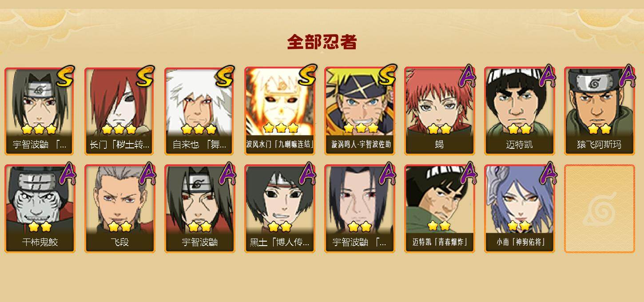
Task: Open 黑土「博人传」 ninja card
Action: coord(280,209)
